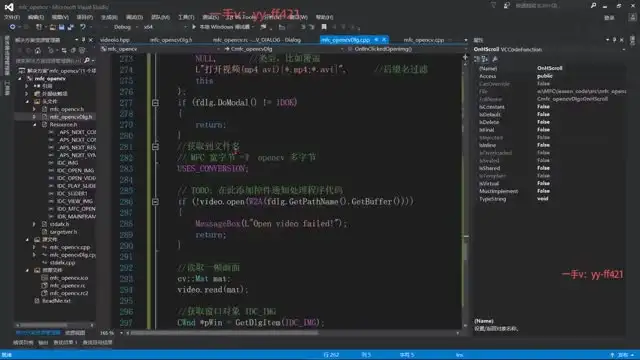Viewport: 640px width, 360px height.
Task: Switch to the mfc_opencvDlg.h tab
Action: [171, 40]
